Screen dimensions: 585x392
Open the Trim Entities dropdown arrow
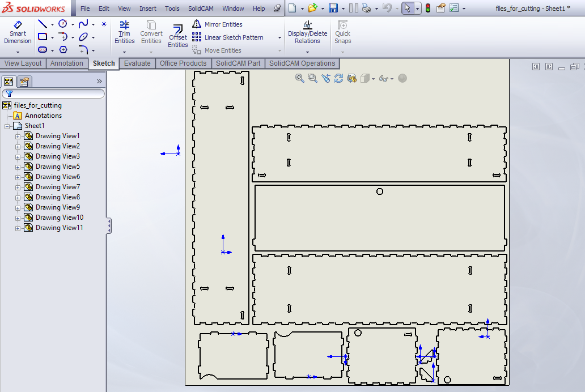[124, 52]
